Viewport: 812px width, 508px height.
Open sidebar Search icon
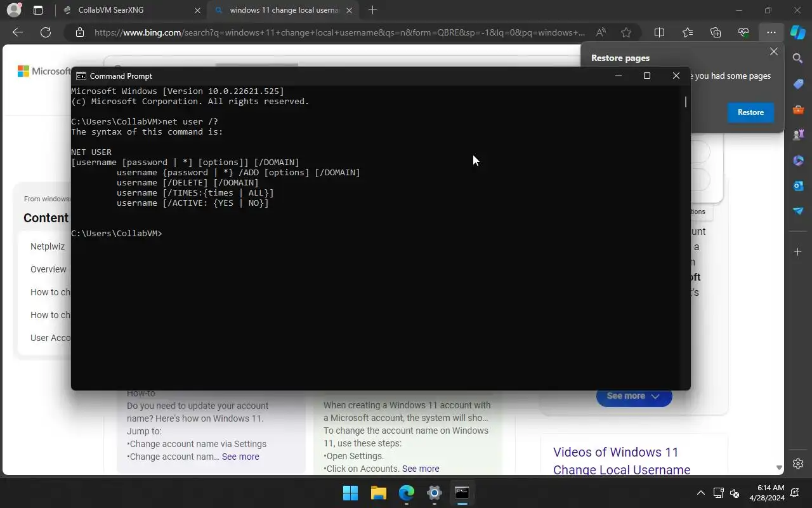tap(798, 58)
